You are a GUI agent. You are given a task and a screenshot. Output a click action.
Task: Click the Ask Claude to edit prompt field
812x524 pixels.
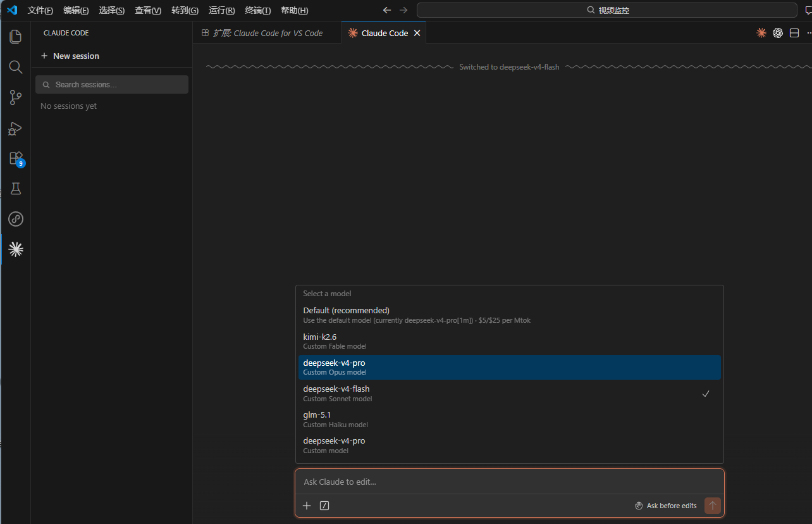(510, 482)
